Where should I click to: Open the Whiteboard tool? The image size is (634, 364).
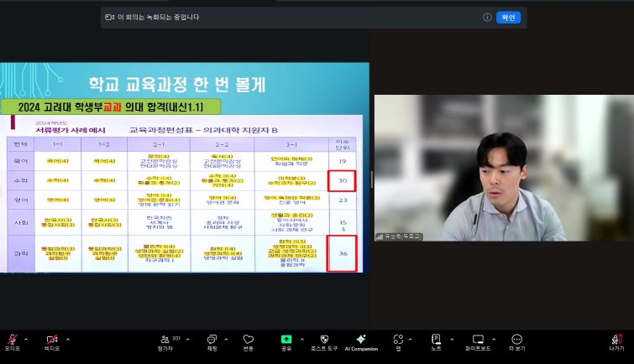pyautogui.click(x=478, y=341)
